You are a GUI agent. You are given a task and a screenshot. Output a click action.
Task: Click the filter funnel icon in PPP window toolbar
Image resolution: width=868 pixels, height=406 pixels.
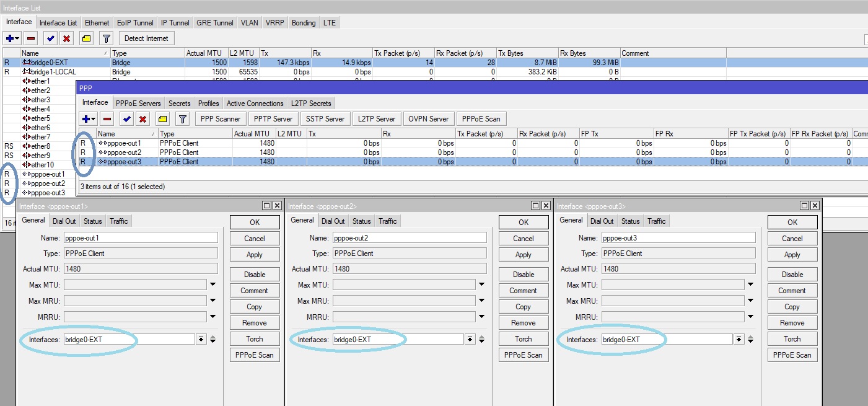point(183,118)
